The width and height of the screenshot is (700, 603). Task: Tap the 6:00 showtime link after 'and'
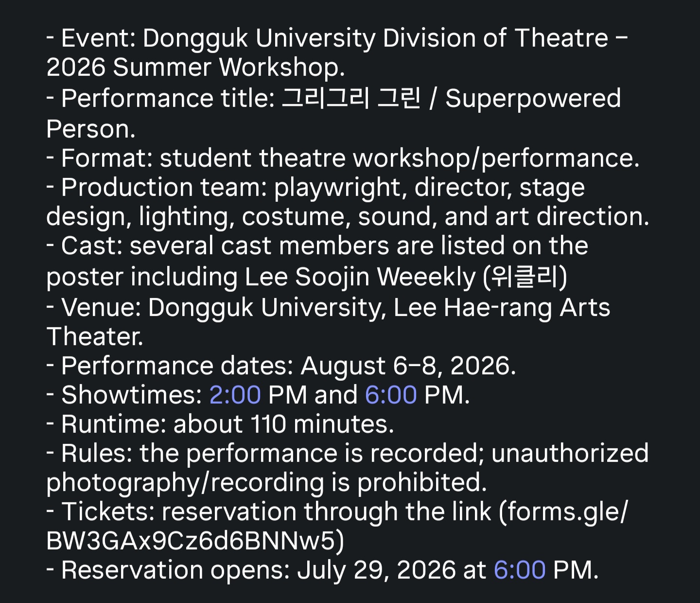[391, 395]
